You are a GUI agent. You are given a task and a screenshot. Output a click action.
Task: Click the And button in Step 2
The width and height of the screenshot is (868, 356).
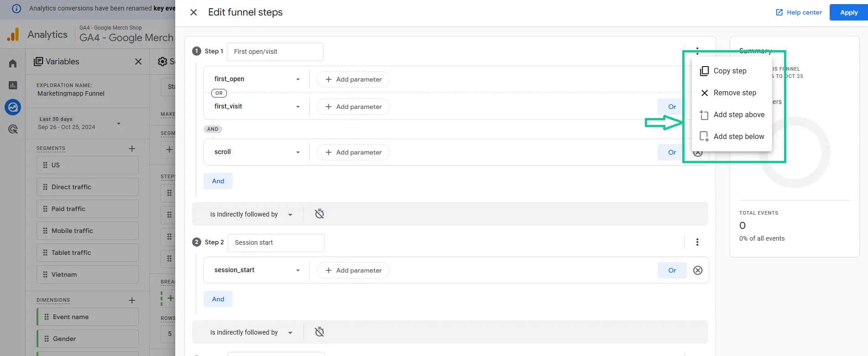coord(218,299)
